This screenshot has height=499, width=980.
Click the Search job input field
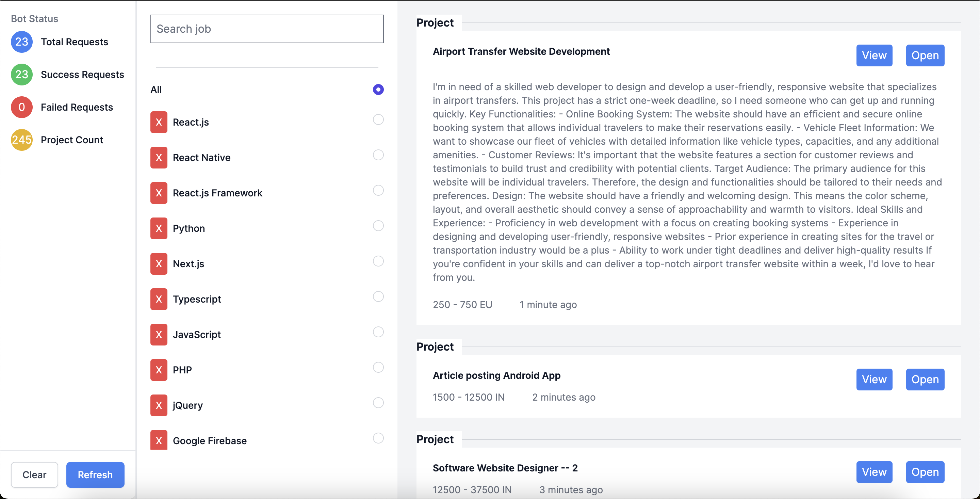(267, 29)
